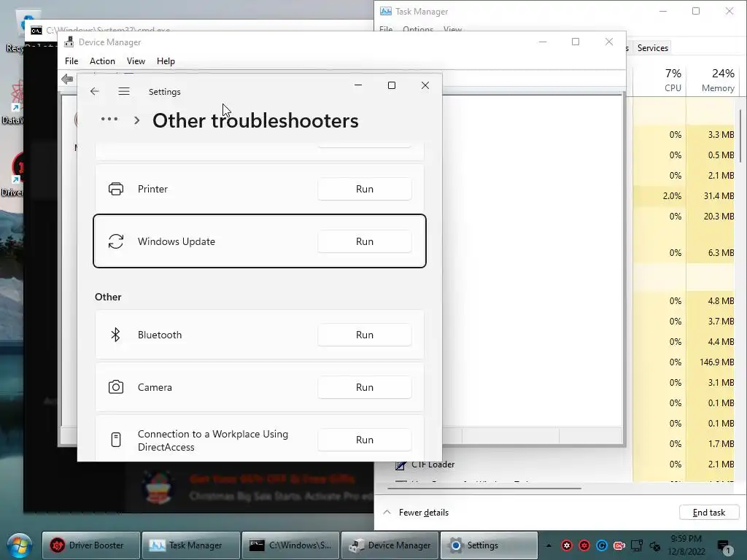Click the red camera recorder tray icon
Image resolution: width=747 pixels, height=560 pixels.
(x=619, y=545)
